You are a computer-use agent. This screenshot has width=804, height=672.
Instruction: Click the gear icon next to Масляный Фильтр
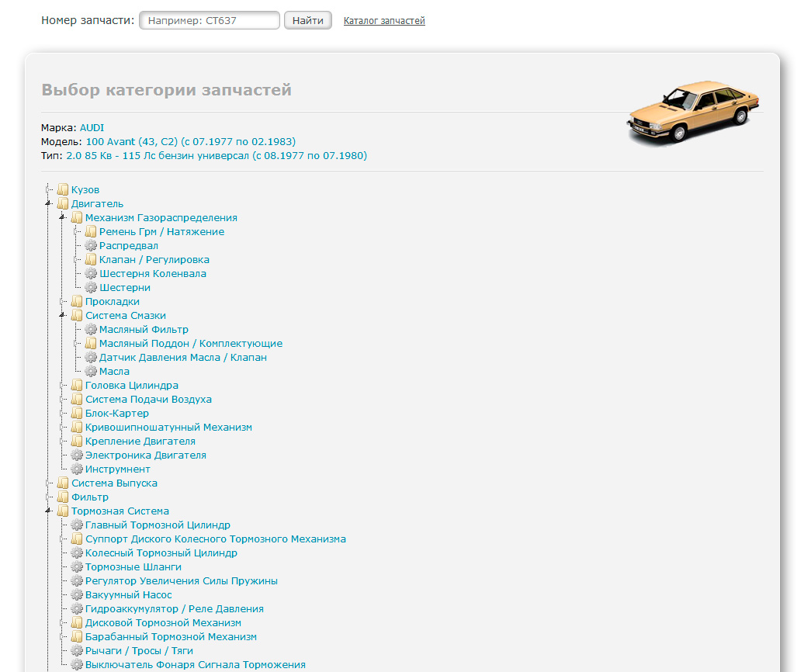pyautogui.click(x=91, y=330)
